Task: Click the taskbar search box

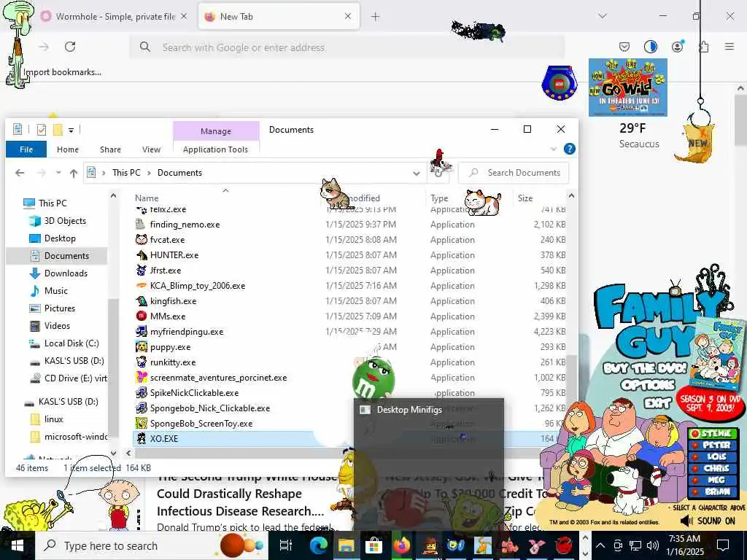Action: tap(151, 545)
